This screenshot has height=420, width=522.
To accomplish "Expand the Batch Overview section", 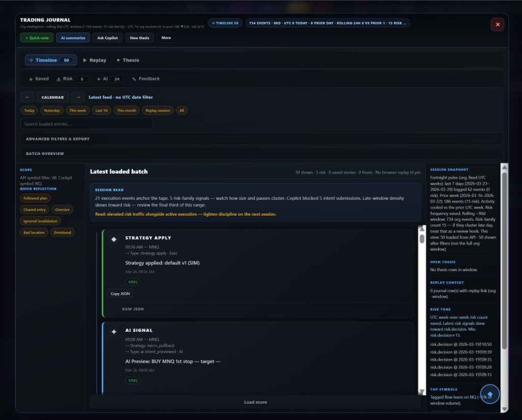I will click(262, 153).
